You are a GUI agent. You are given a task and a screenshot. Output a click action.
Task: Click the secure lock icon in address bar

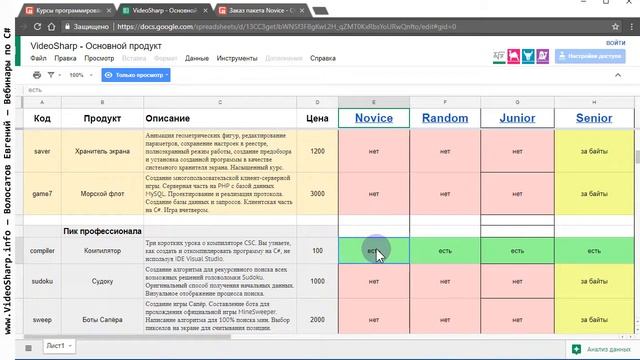(x=68, y=27)
